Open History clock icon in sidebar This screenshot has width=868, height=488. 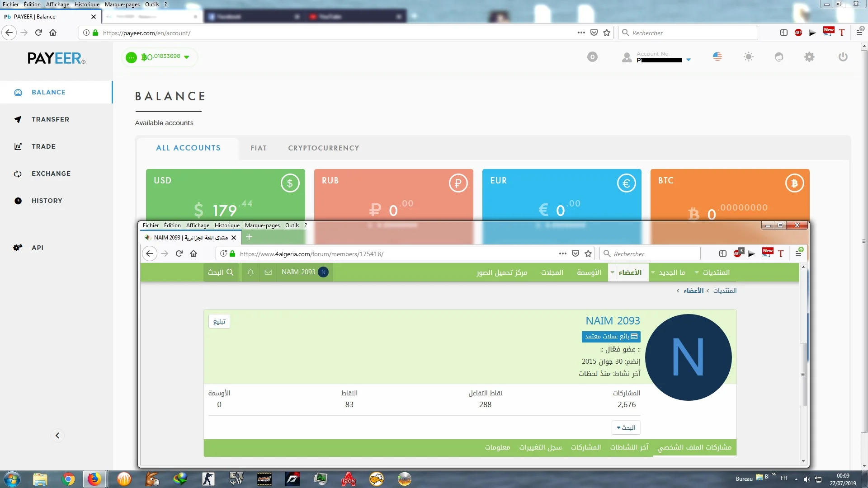(x=18, y=201)
